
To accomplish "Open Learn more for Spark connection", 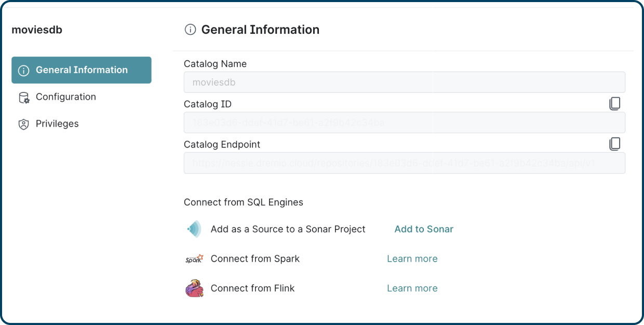I will coord(412,259).
